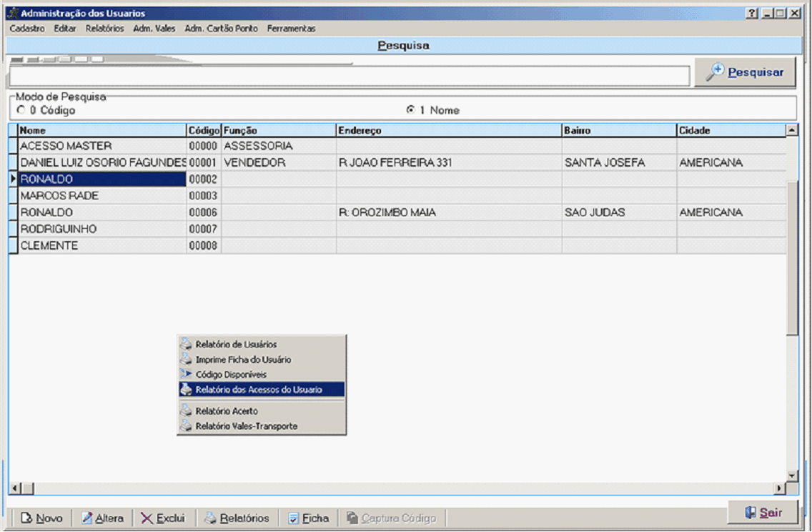Select the "0 Código" search mode
Viewport: 812px width, 532px height.
pos(21,110)
